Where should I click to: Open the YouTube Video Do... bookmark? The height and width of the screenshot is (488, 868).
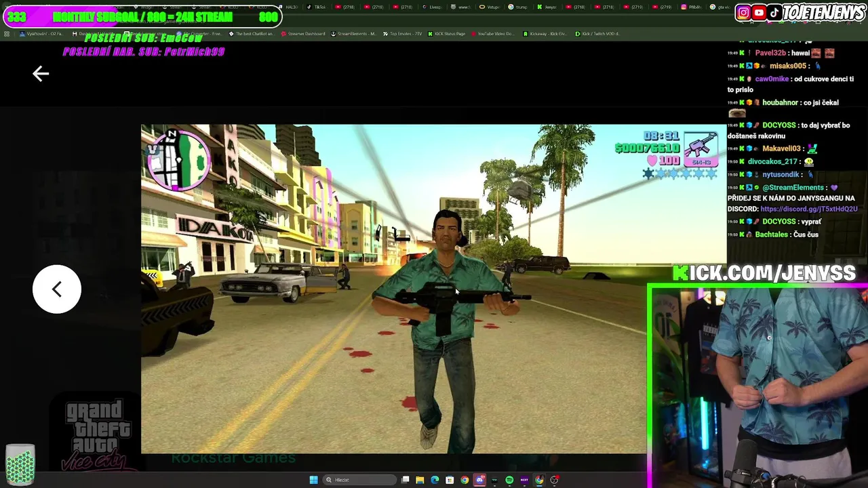(x=492, y=33)
